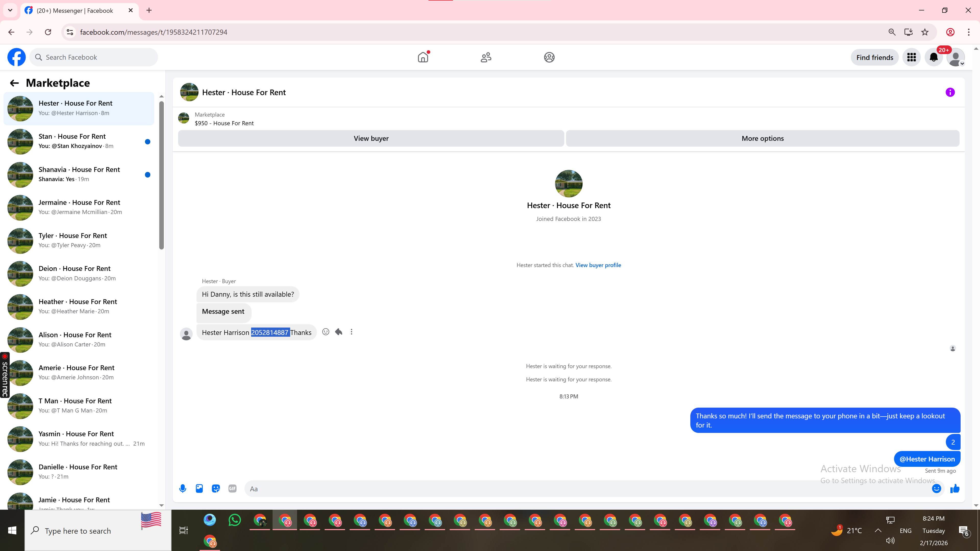Open the emoji picker in composer
This screenshot has width=980, height=551.
pos(936,489)
